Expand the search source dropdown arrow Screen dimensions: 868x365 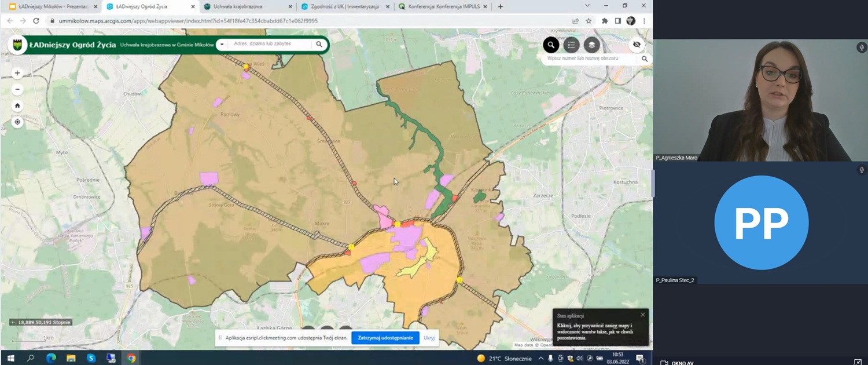[222, 45]
